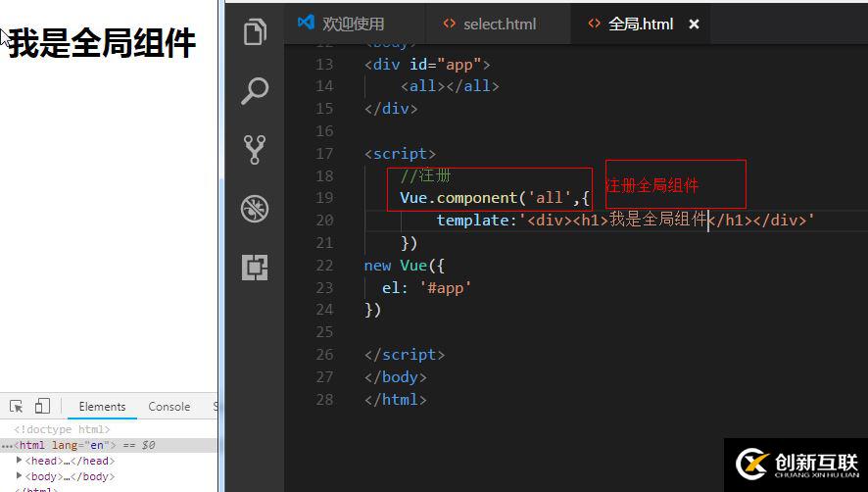Click the new Vue({ code line
Image resolution: width=868 pixels, height=492 pixels.
[404, 266]
